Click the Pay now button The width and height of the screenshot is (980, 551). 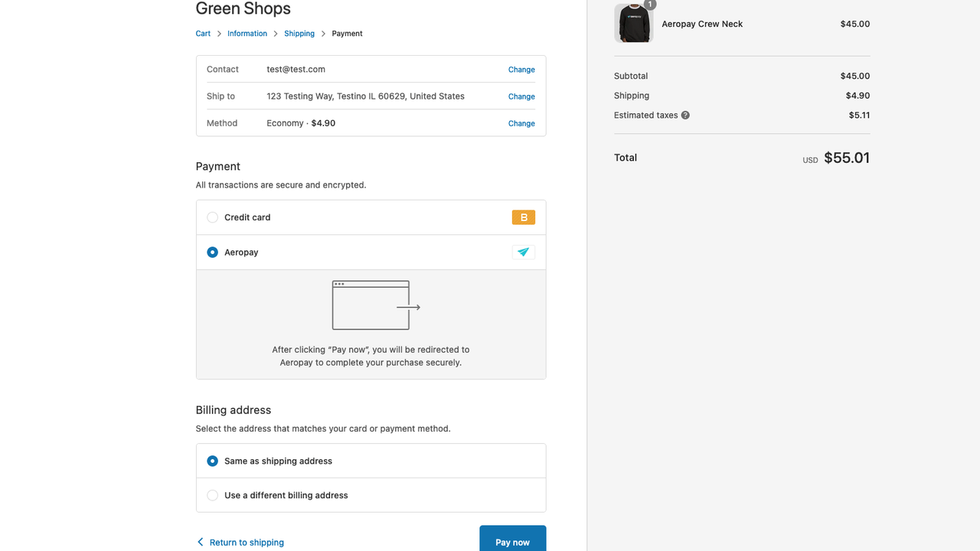(513, 539)
